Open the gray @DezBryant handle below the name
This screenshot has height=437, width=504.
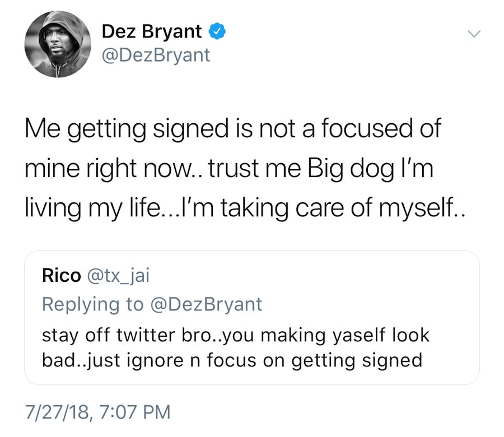click(156, 55)
